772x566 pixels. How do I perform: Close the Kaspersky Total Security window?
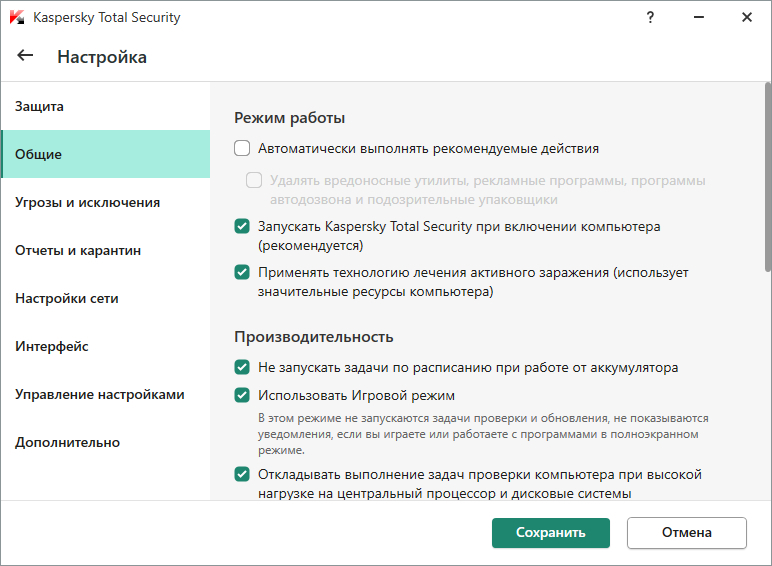(746, 18)
